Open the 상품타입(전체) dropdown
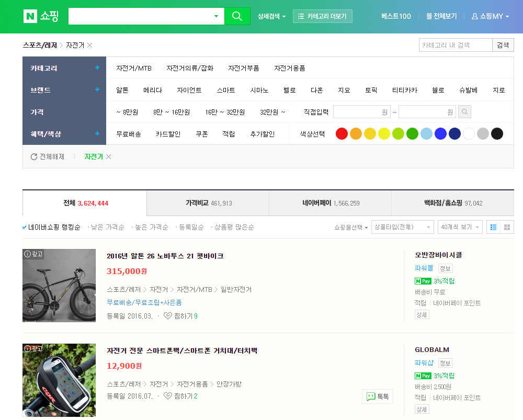 [x=402, y=227]
